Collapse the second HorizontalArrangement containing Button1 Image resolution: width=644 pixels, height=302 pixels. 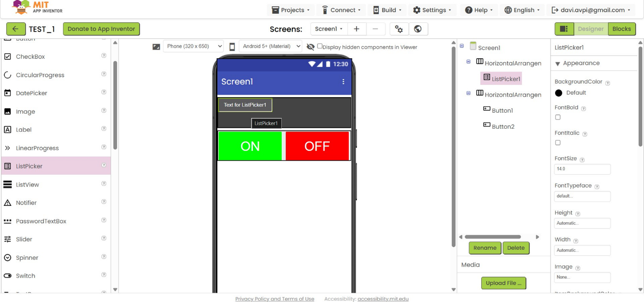tap(469, 93)
